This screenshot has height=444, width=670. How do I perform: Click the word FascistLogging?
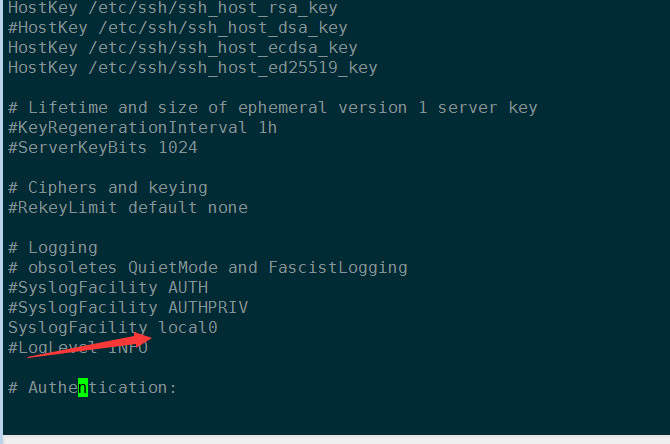338,268
